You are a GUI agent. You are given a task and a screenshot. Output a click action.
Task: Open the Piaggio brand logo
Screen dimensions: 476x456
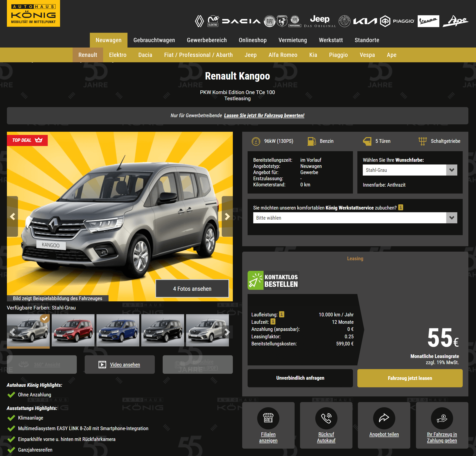pyautogui.click(x=397, y=21)
